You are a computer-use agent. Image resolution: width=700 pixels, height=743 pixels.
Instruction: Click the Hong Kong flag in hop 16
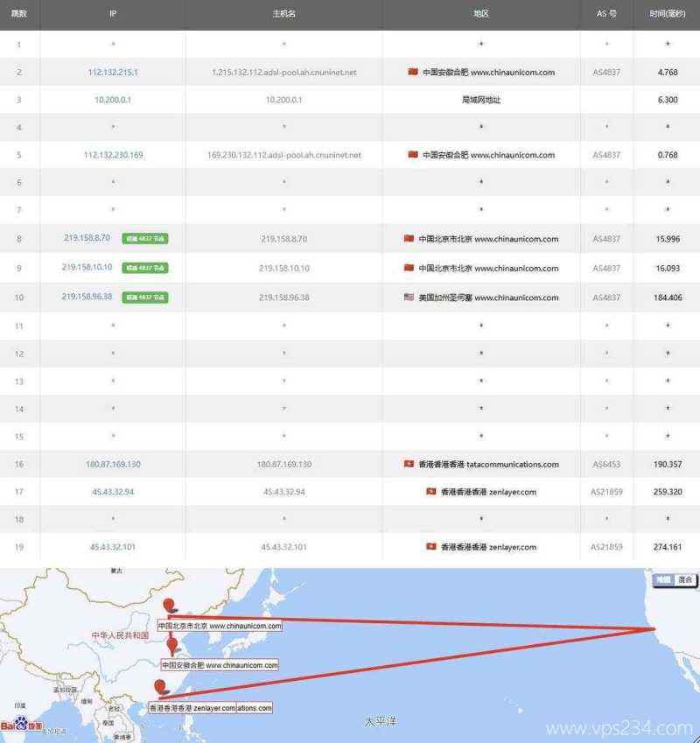(409, 464)
